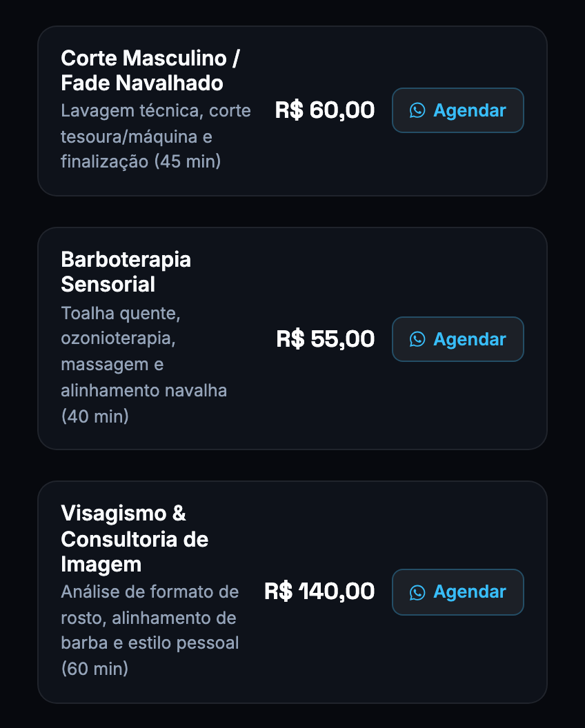The height and width of the screenshot is (728, 585).
Task: Click the Análise de formato description text
Action: click(150, 630)
